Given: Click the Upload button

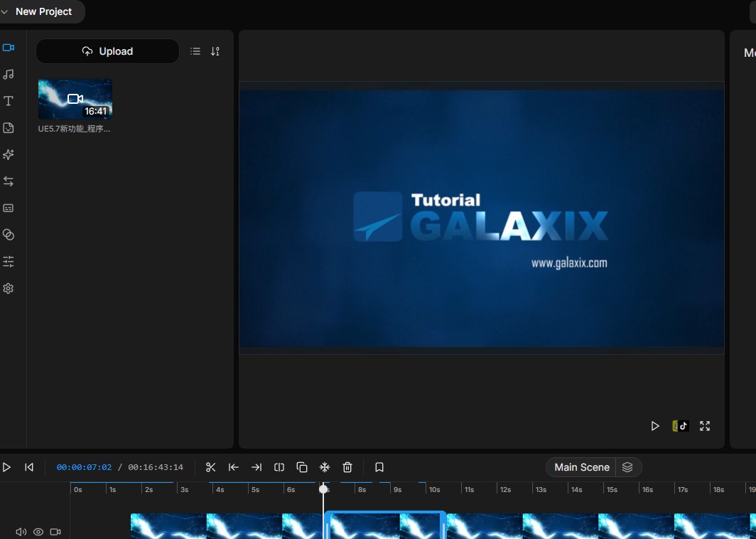Looking at the screenshot, I should tap(107, 51).
